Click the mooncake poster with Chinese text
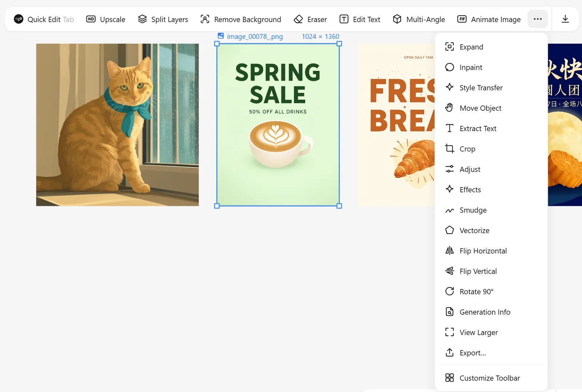This screenshot has height=392, width=582. [565, 125]
